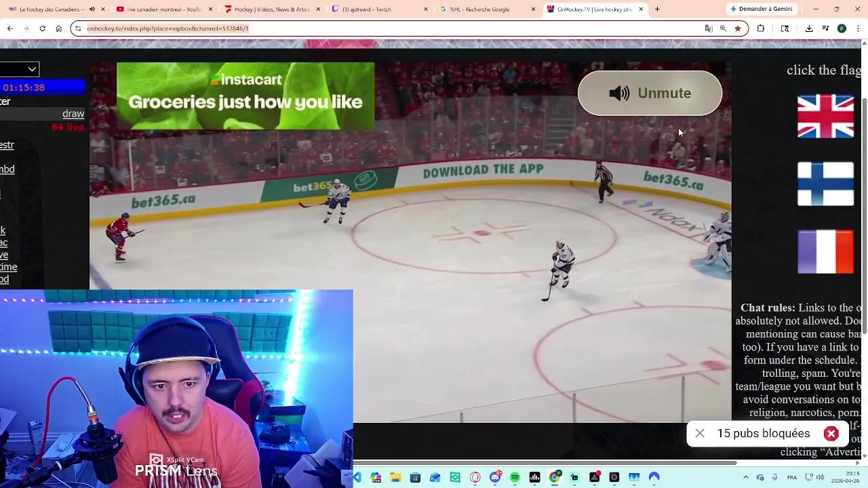The height and width of the screenshot is (488, 868).
Task: Select the France flag
Action: click(825, 251)
